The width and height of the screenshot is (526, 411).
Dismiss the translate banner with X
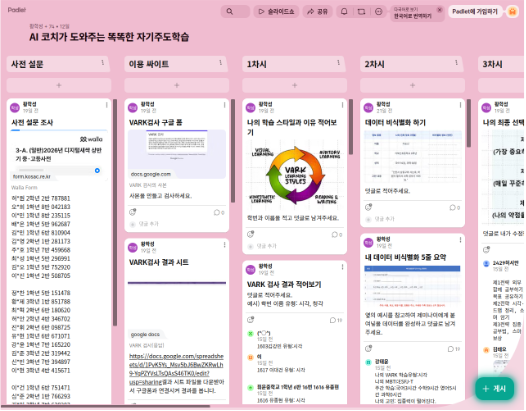point(439,9)
